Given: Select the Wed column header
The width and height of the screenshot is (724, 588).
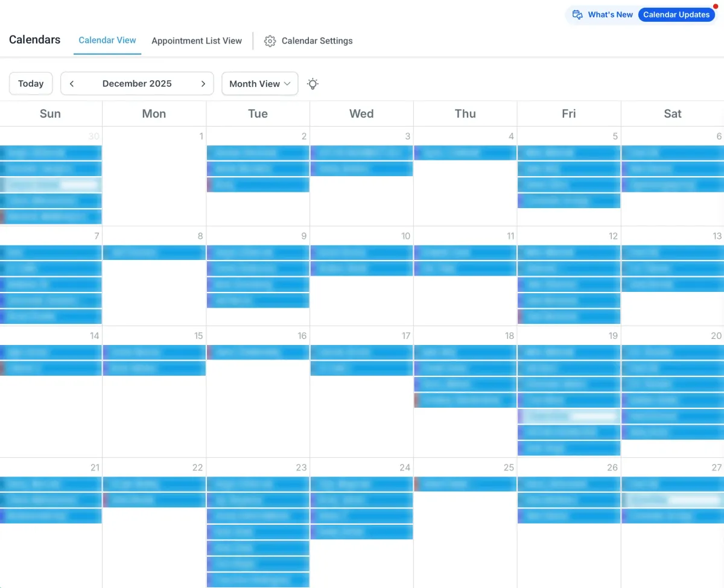Looking at the screenshot, I should coord(361,113).
